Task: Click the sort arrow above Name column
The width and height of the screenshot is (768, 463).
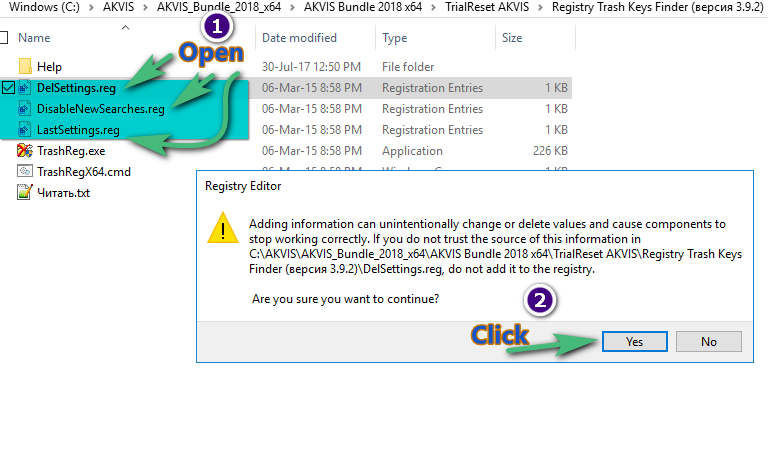Action: tap(125, 27)
